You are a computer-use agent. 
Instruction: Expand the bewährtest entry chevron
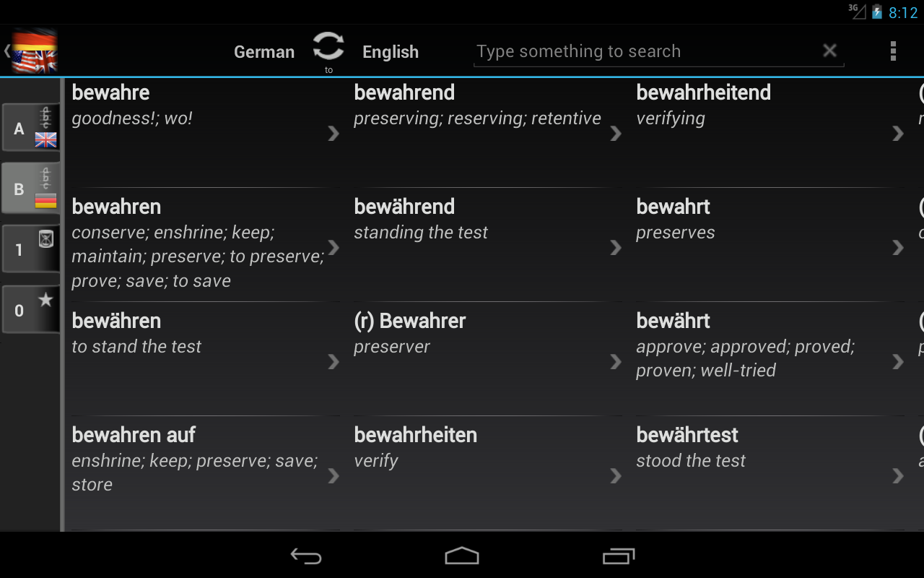pyautogui.click(x=897, y=475)
